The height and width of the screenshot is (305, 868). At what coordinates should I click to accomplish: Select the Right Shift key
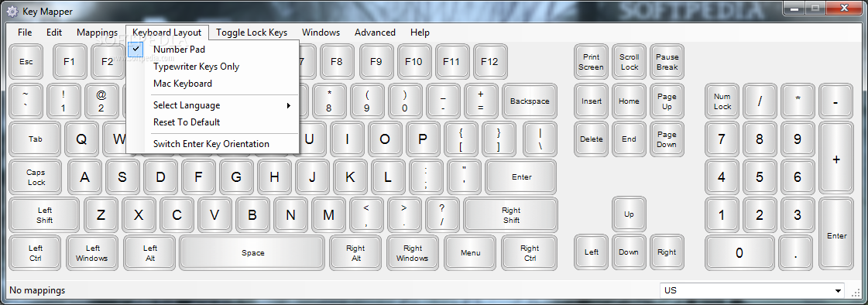[x=511, y=214]
